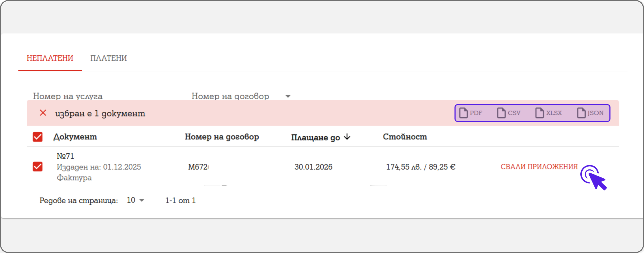644x253 pixels.
Task: Click the "Номер на договор" table column header
Action: point(222,137)
